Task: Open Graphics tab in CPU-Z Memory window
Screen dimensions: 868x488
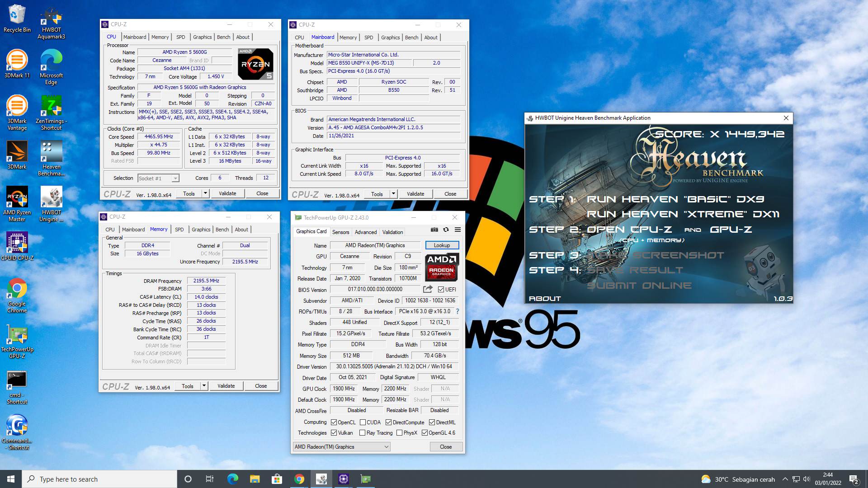Action: (x=201, y=230)
